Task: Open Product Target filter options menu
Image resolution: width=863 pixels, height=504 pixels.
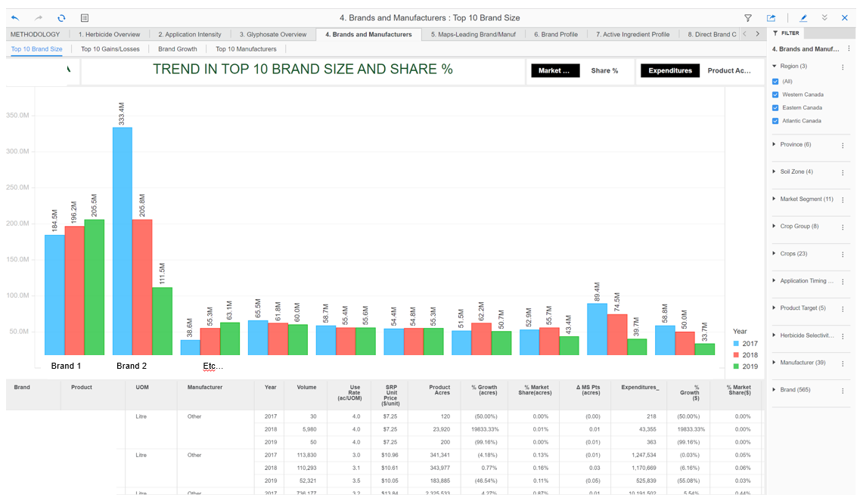Action: [843, 309]
